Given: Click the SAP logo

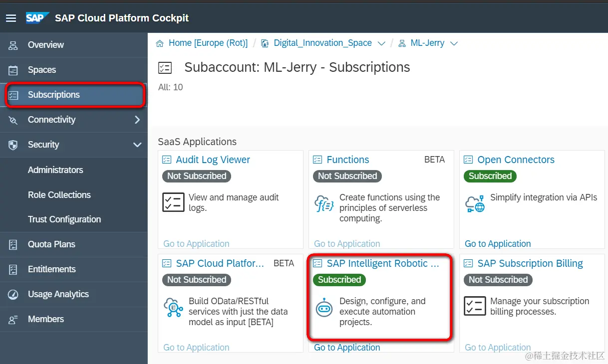Looking at the screenshot, I should coord(37,18).
